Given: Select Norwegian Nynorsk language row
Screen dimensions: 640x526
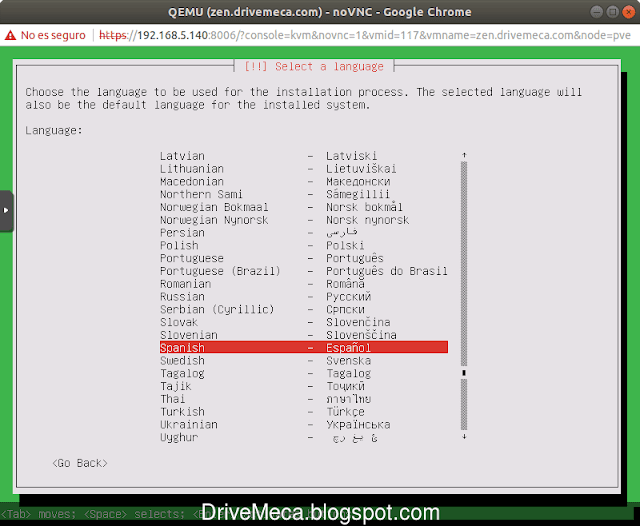Looking at the screenshot, I should tap(304, 220).
